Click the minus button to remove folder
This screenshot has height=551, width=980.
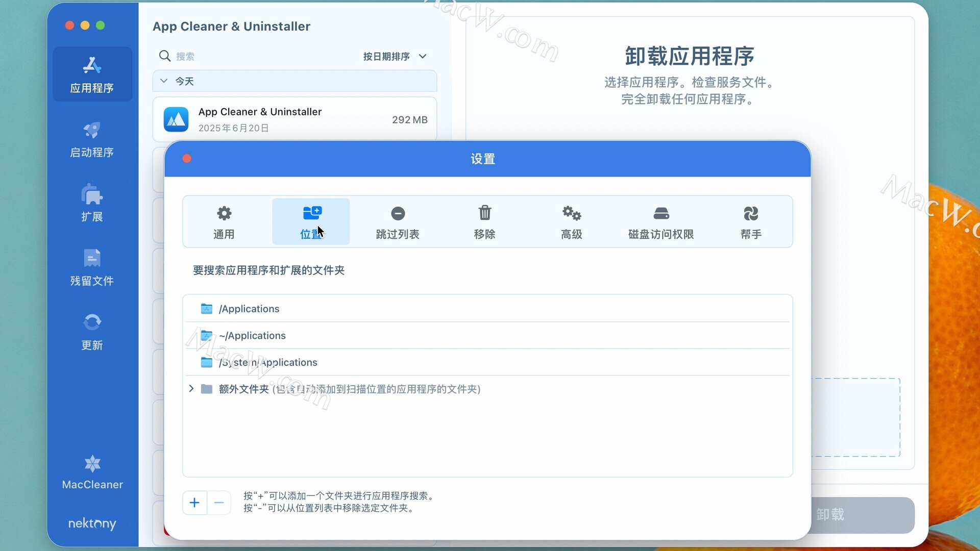tap(219, 503)
